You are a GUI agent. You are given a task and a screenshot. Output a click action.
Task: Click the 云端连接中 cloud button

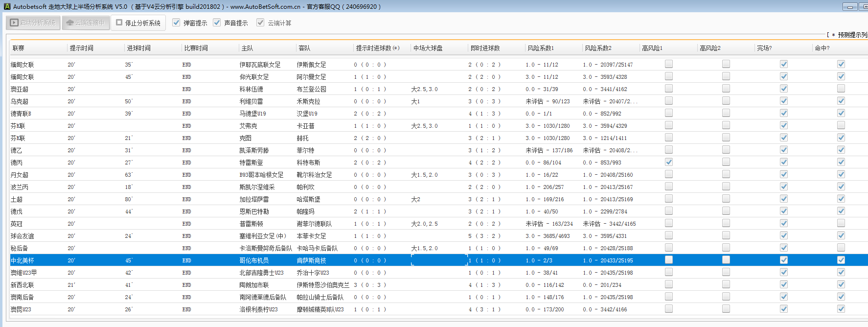pos(86,23)
